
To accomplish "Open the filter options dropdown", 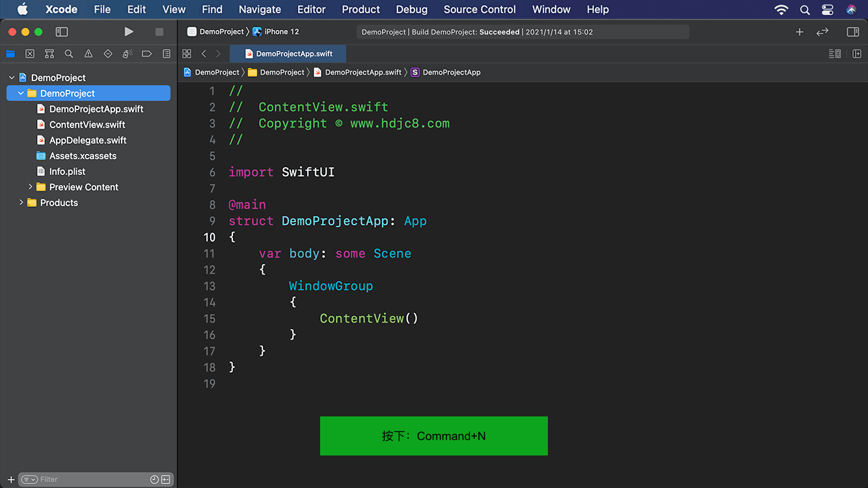I will [x=29, y=480].
